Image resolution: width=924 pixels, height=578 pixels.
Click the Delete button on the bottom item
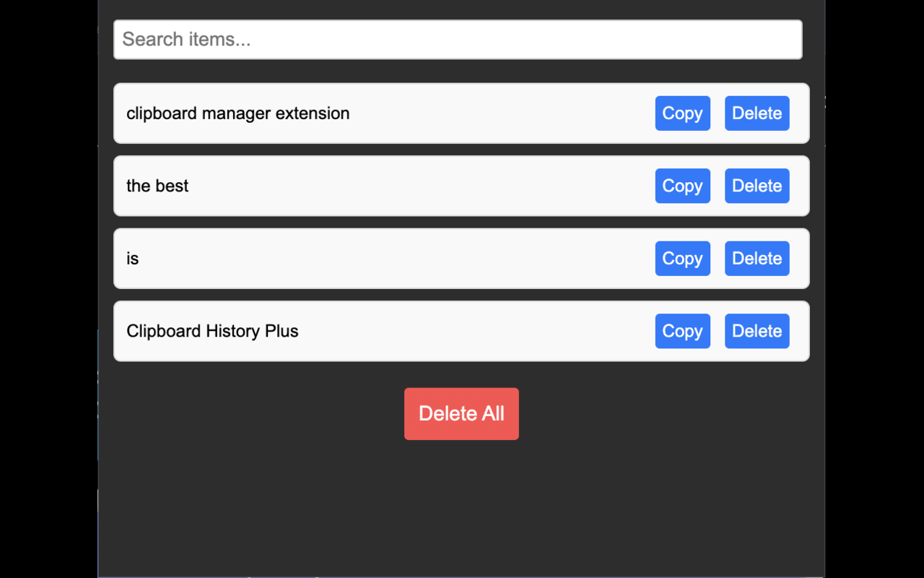coord(757,331)
